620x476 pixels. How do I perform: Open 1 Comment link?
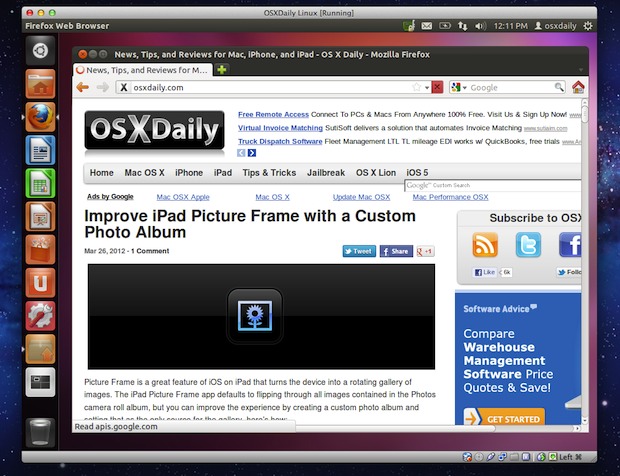(x=150, y=251)
